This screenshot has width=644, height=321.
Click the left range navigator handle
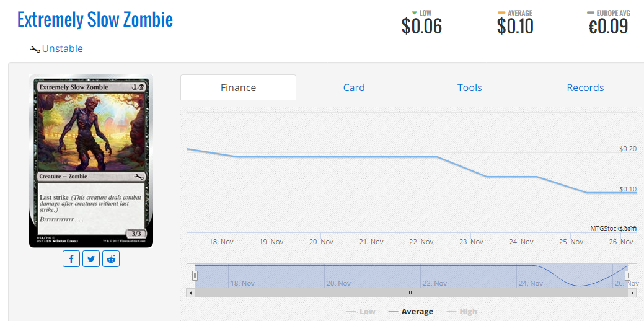(x=195, y=275)
